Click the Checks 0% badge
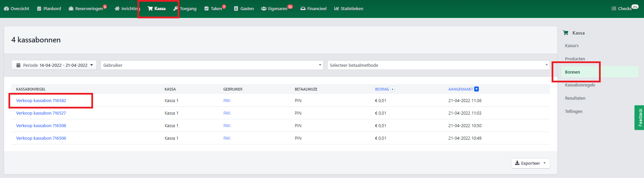 coord(635,6)
